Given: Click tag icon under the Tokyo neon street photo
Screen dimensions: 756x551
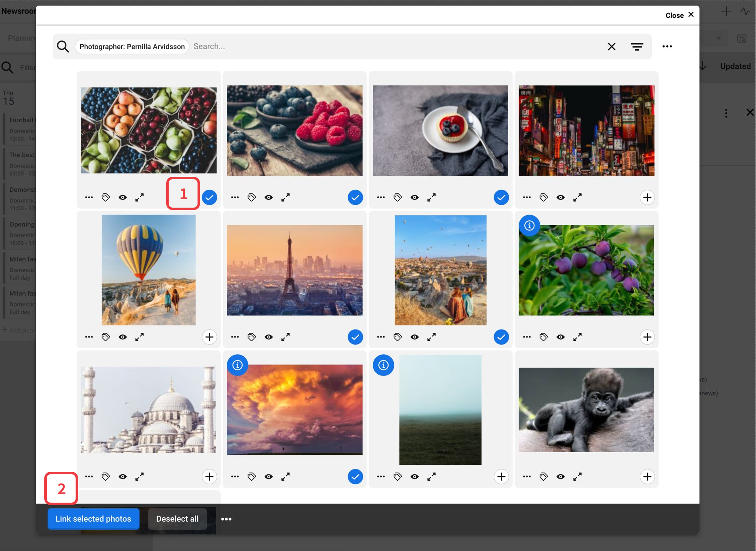Looking at the screenshot, I should point(543,197).
